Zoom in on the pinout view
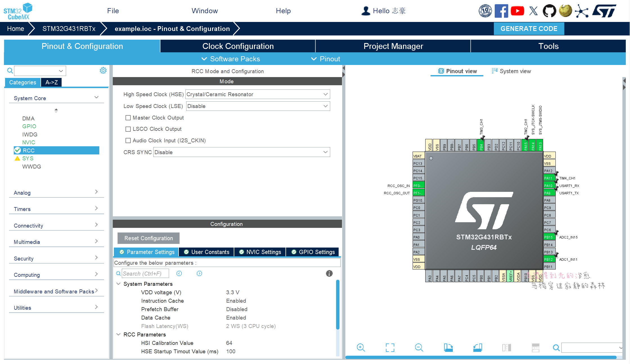630x364 pixels. (x=361, y=348)
